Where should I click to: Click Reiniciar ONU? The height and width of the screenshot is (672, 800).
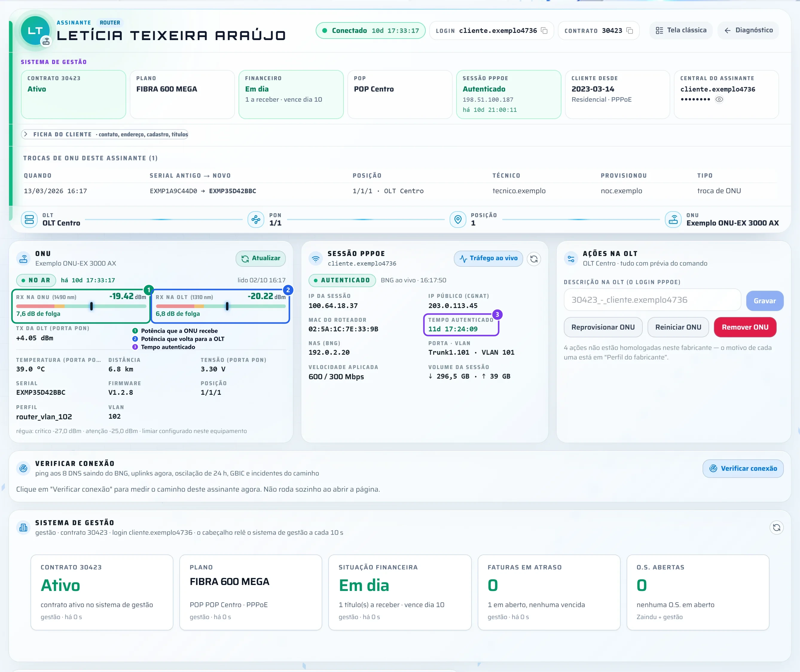(x=678, y=327)
